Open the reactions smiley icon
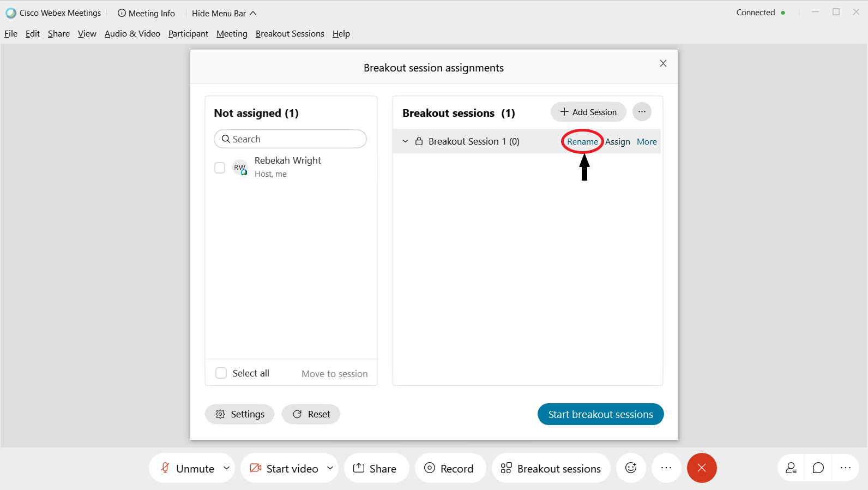This screenshot has height=490, width=868. [x=631, y=468]
